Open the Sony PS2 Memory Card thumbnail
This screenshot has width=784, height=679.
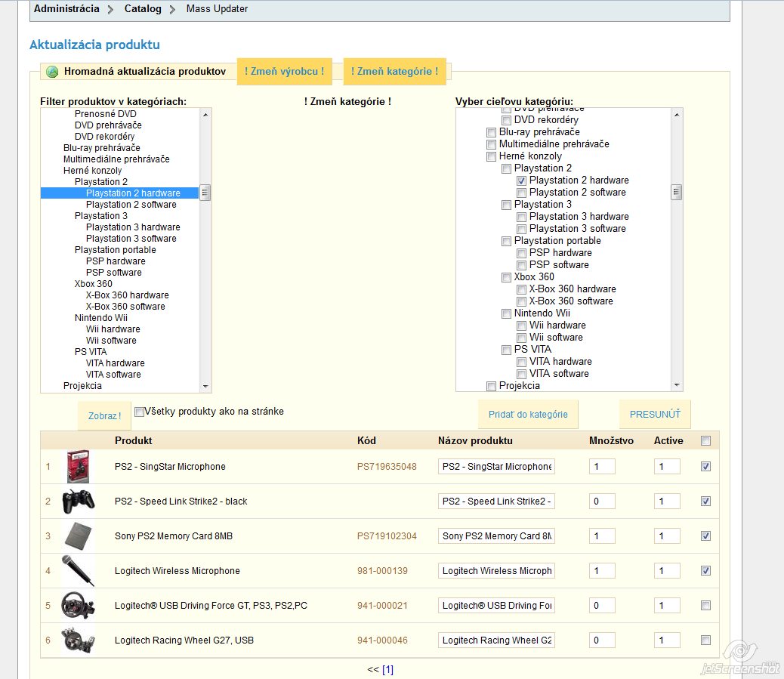point(78,536)
